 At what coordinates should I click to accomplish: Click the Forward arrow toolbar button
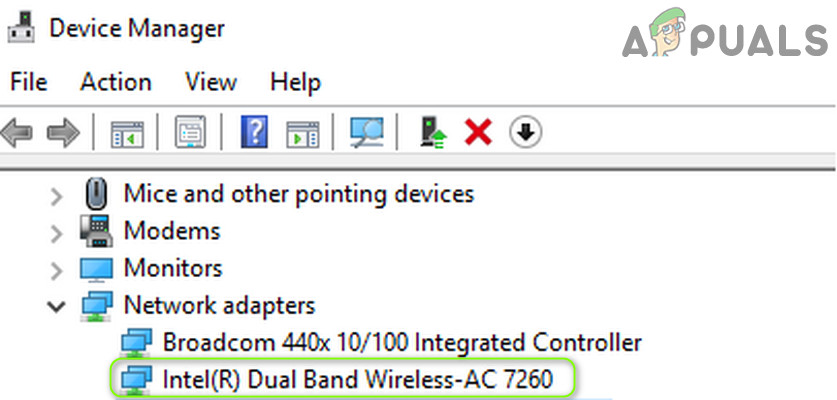click(63, 132)
